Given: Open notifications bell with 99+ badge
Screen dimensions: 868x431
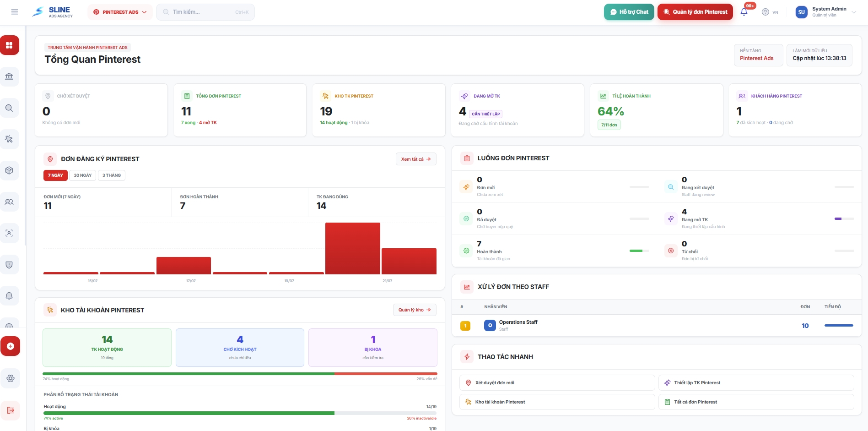Looking at the screenshot, I should tap(744, 12).
